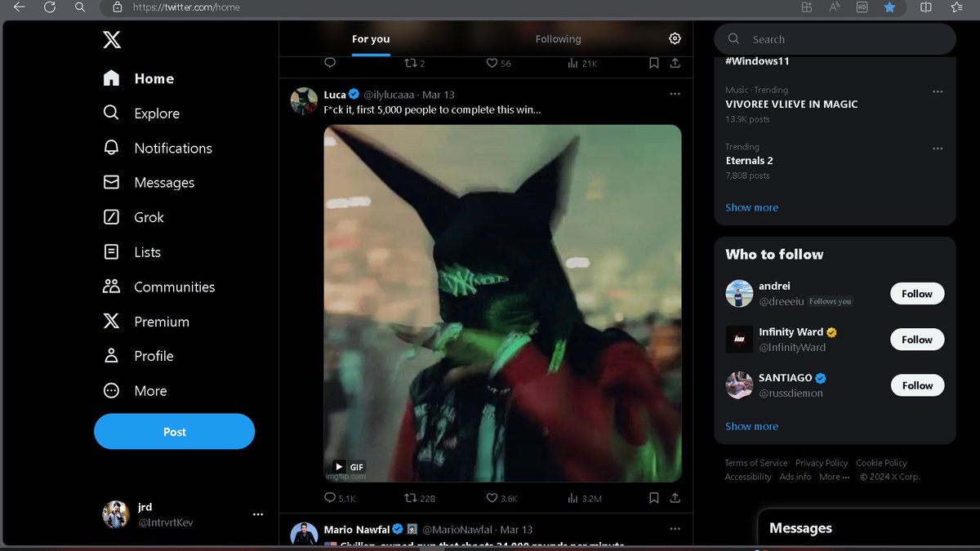
Task: Click Mario Nawfal's avatar
Action: 304,535
